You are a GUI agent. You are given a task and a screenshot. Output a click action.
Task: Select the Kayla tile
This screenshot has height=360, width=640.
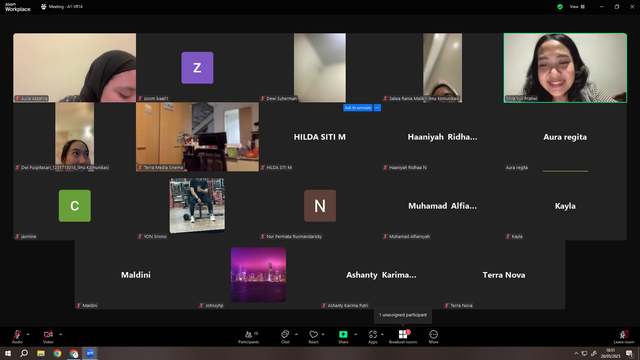pyautogui.click(x=565, y=206)
